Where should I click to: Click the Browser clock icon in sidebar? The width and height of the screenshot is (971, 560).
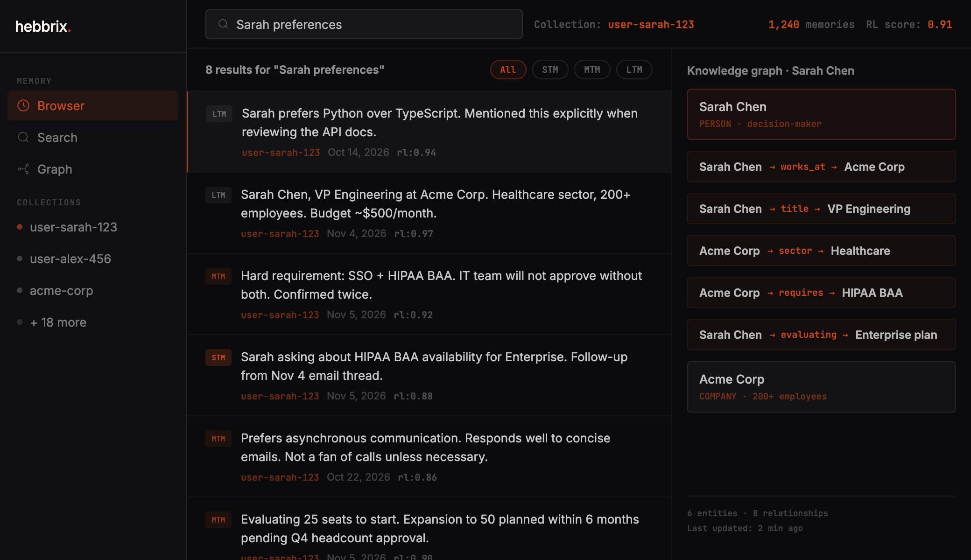23,105
